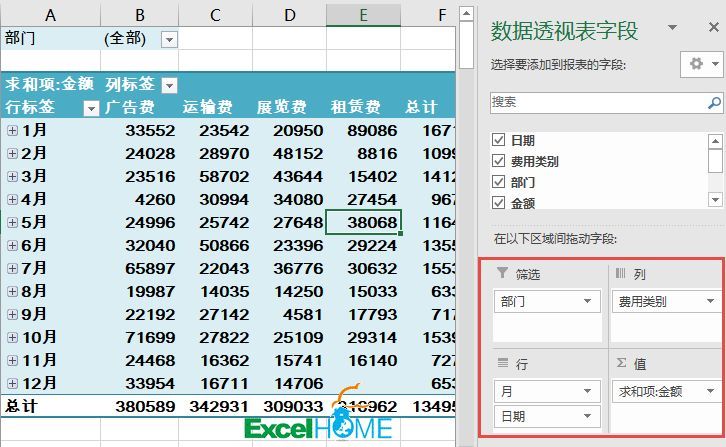Expand the 11月 row group

tap(13, 360)
